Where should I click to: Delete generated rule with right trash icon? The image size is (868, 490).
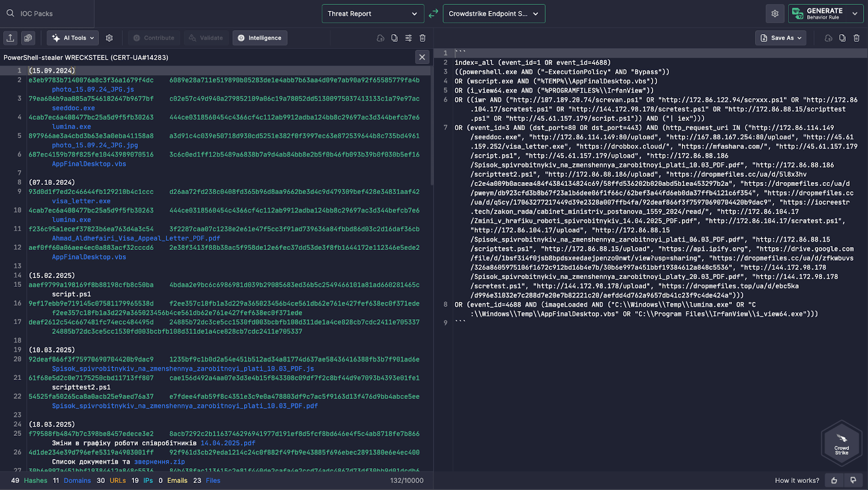pos(857,38)
